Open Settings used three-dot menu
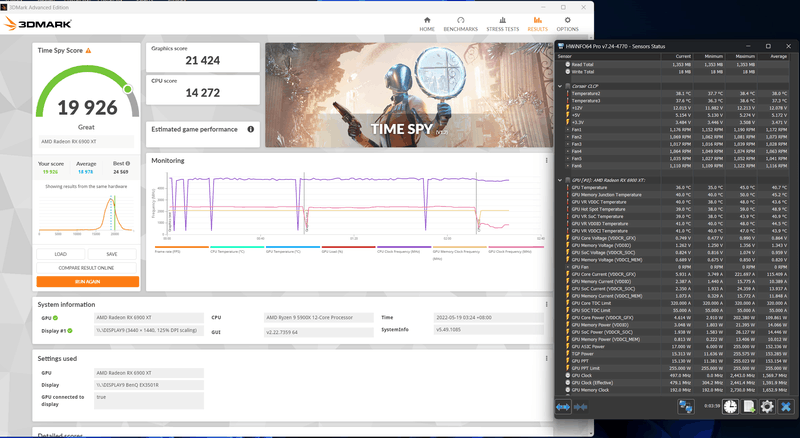The height and width of the screenshot is (438, 800). (546, 358)
